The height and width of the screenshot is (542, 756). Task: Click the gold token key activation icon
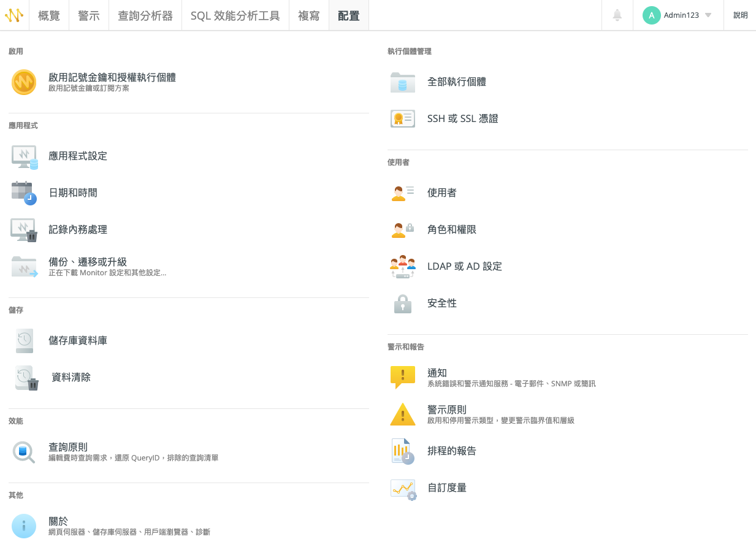(x=24, y=82)
